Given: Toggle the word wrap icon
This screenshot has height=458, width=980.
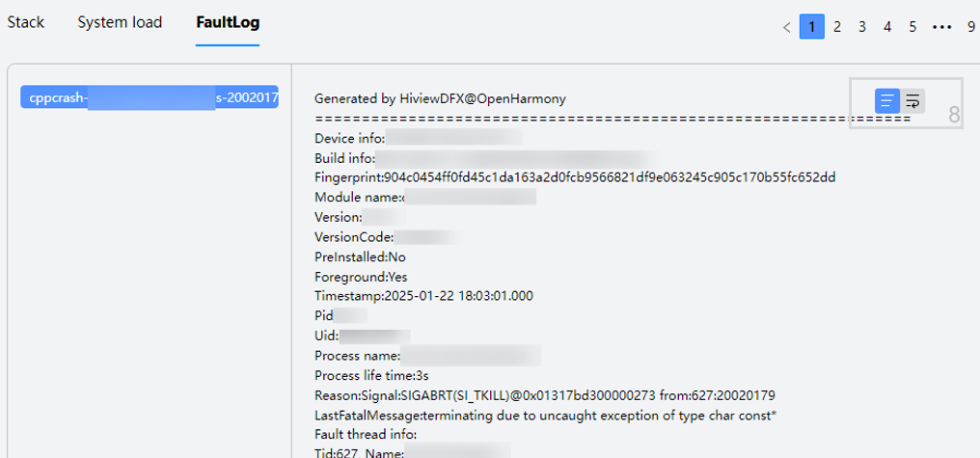Looking at the screenshot, I should click(912, 100).
